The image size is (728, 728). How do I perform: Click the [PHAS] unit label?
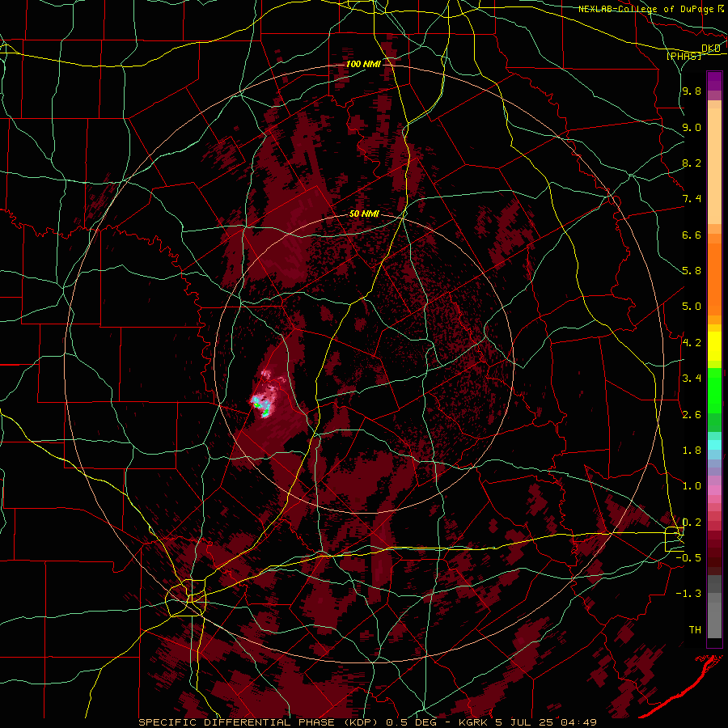tap(684, 56)
